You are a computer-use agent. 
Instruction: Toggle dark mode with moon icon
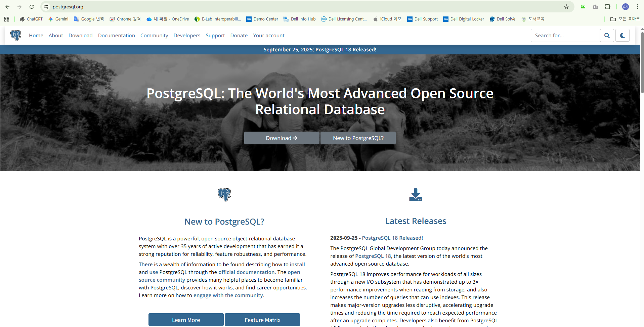(x=622, y=35)
